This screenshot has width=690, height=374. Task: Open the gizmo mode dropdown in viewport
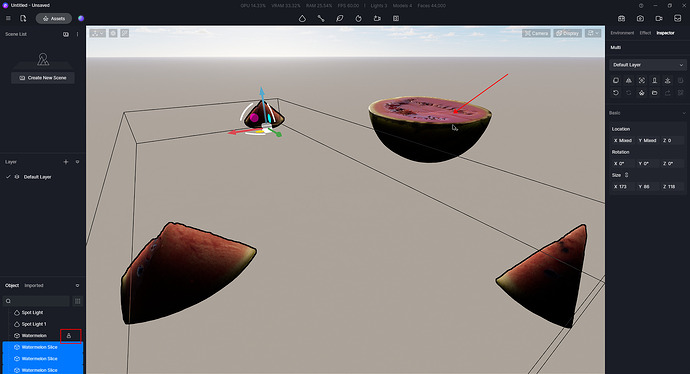98,33
